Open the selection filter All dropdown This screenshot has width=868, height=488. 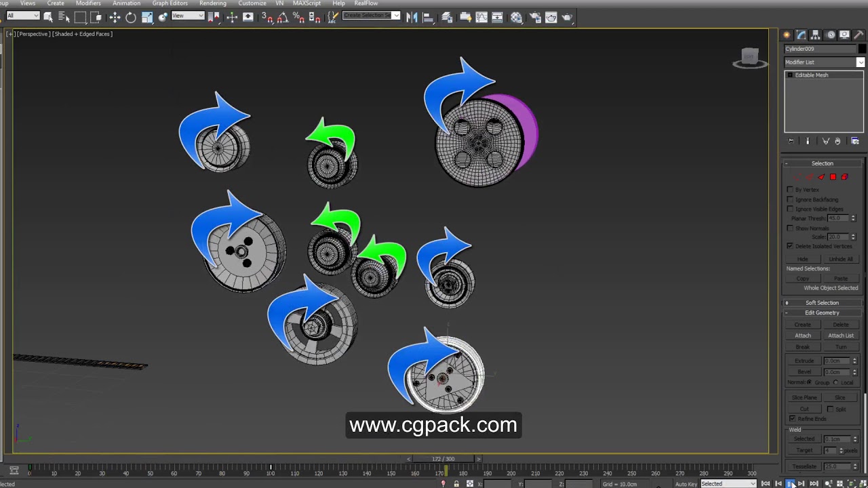pyautogui.click(x=23, y=16)
